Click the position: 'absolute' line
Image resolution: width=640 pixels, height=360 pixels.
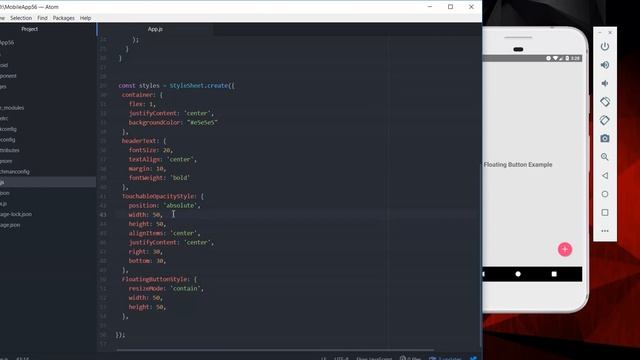[x=164, y=205]
